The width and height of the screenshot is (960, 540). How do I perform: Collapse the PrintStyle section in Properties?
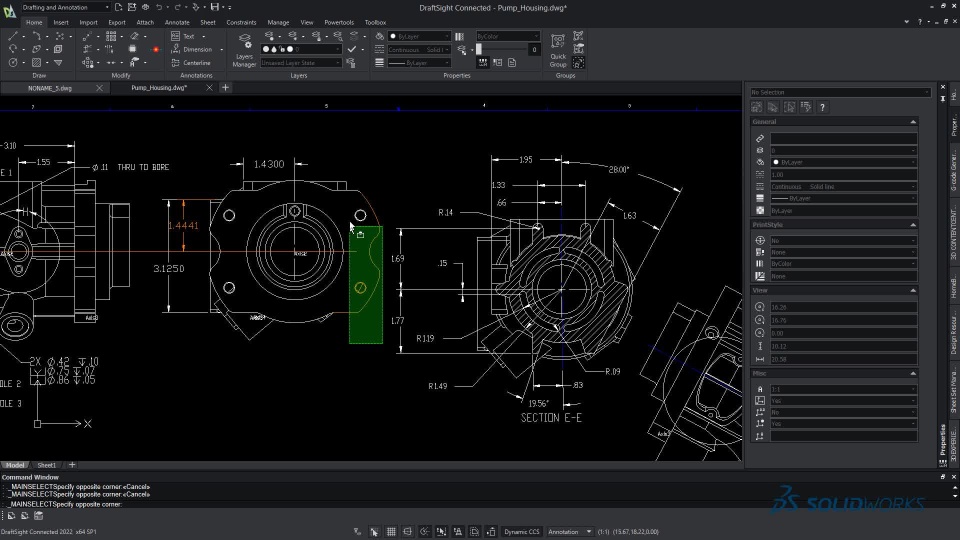click(x=913, y=225)
